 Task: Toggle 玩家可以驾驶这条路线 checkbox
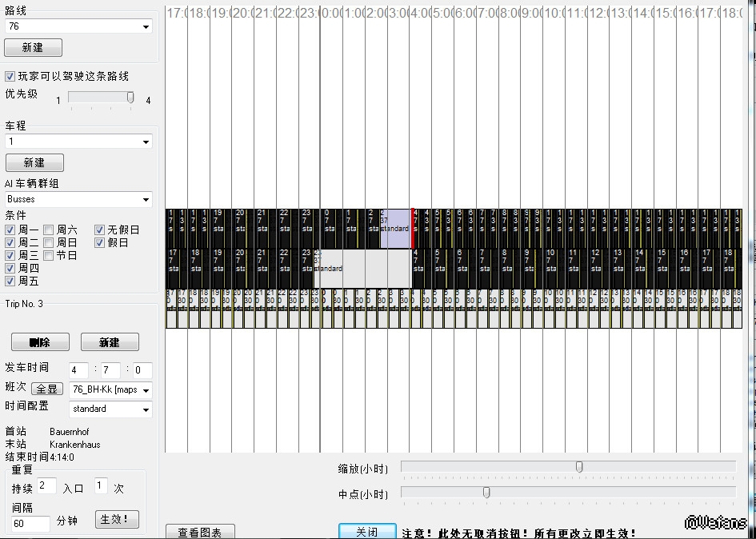click(x=10, y=76)
